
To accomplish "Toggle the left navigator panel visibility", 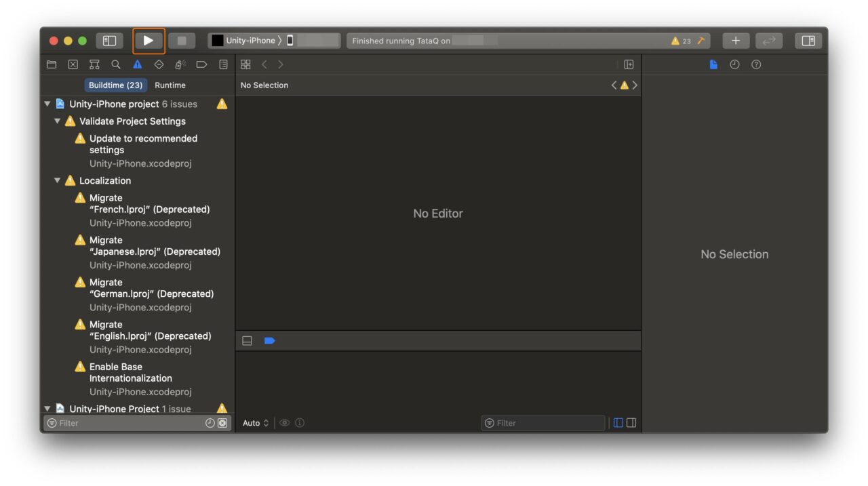I will [108, 41].
